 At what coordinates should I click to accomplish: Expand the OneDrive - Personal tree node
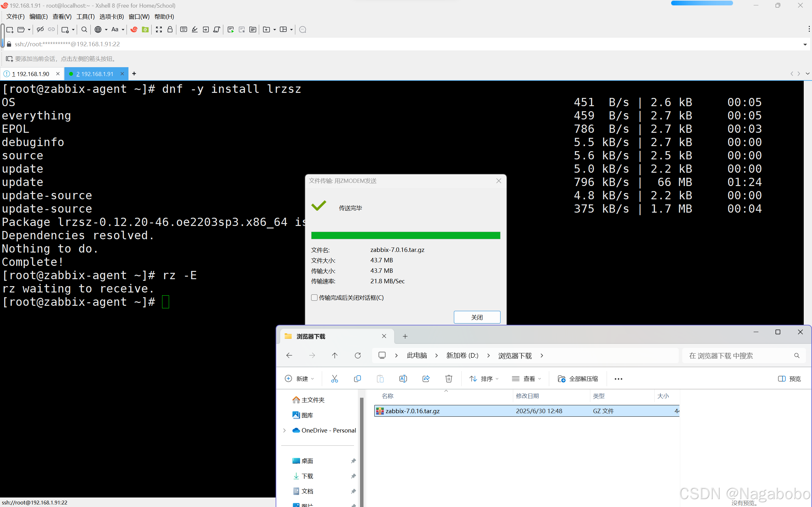pos(285,430)
